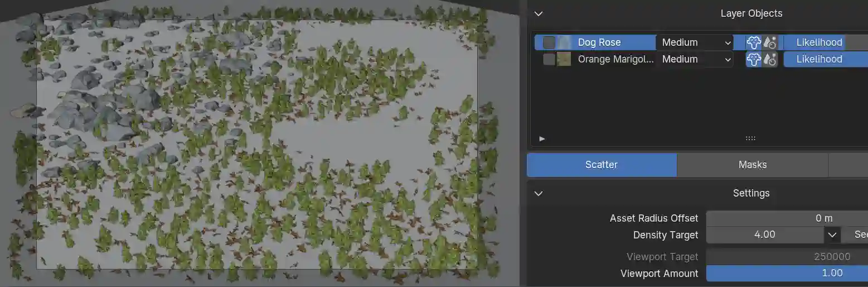Click the Orange Marigold preview thumbnail

point(565,59)
